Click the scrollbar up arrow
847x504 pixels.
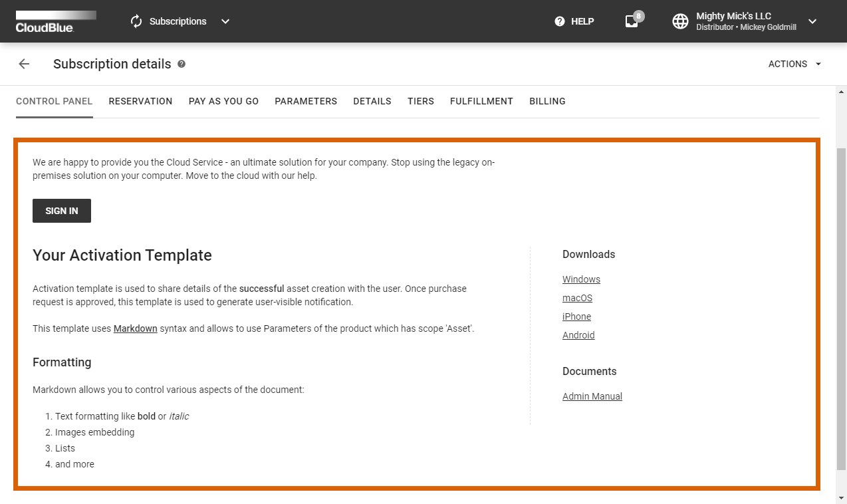coord(841,91)
